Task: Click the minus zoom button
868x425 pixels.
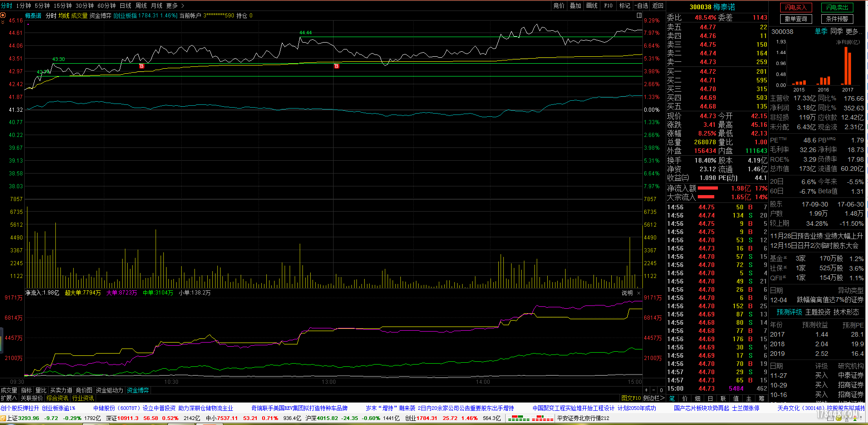Action: 653,390
